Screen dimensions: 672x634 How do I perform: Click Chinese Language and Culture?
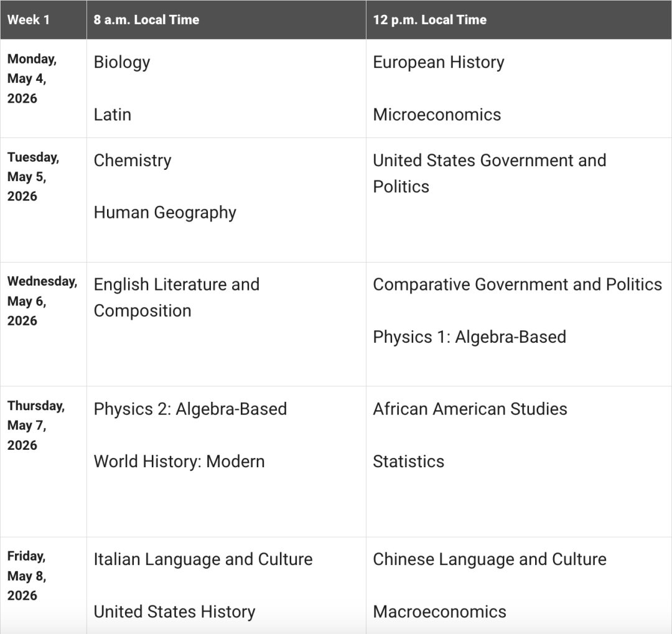tap(490, 559)
